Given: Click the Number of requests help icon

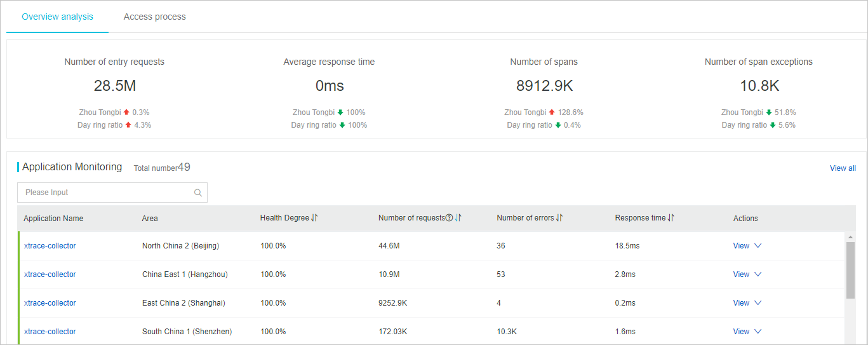Looking at the screenshot, I should tap(449, 218).
